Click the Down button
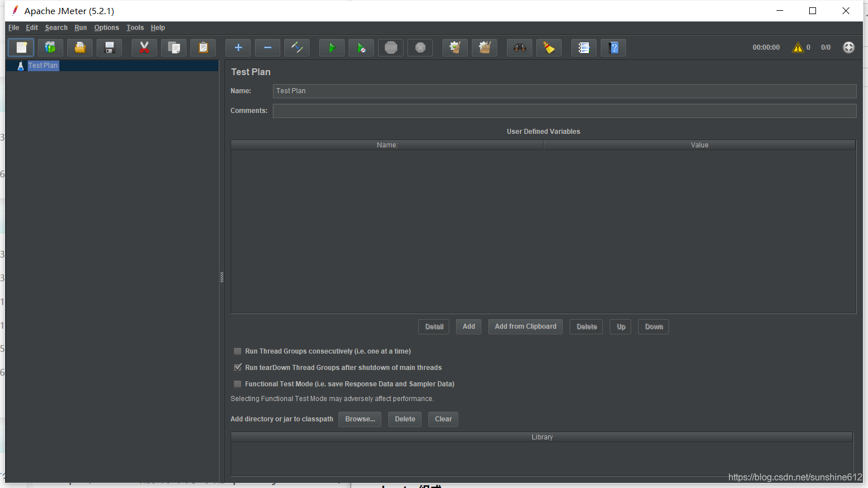Image resolution: width=868 pixels, height=488 pixels. [654, 326]
